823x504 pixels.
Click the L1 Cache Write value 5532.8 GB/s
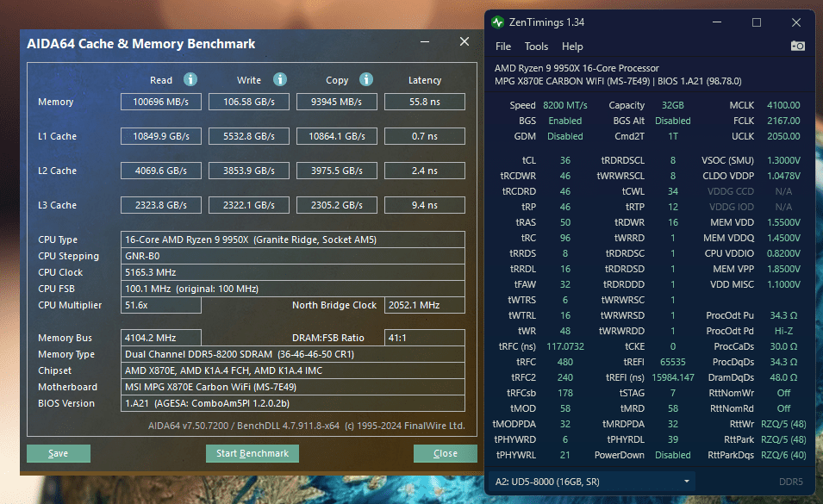pyautogui.click(x=249, y=136)
